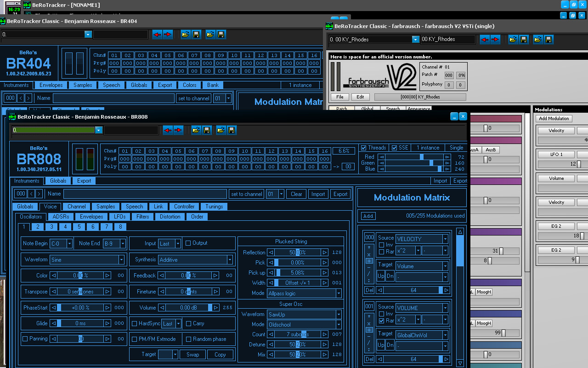Screen dimensions: 588x368
Task: Click the Swap button in oscillator panel
Action: pos(192,355)
